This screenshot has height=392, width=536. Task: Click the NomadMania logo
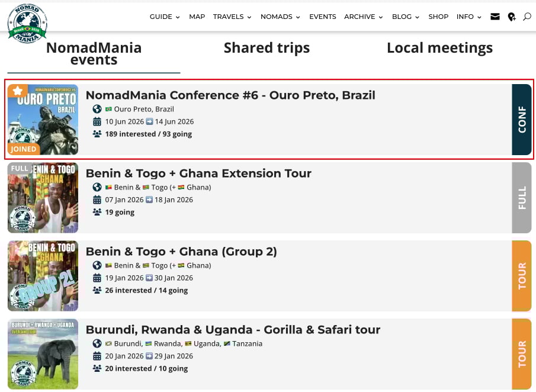coord(27,24)
